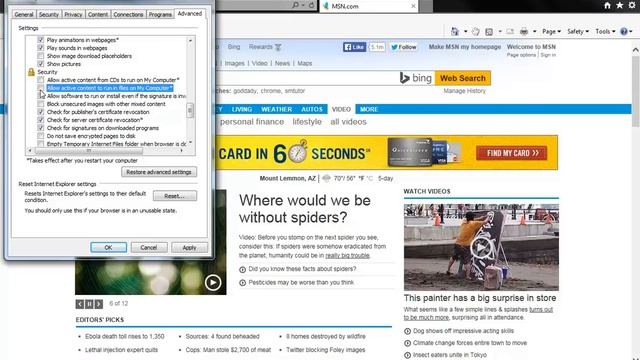
Task: Click 'Restore advanced settings' button
Action: point(159,172)
